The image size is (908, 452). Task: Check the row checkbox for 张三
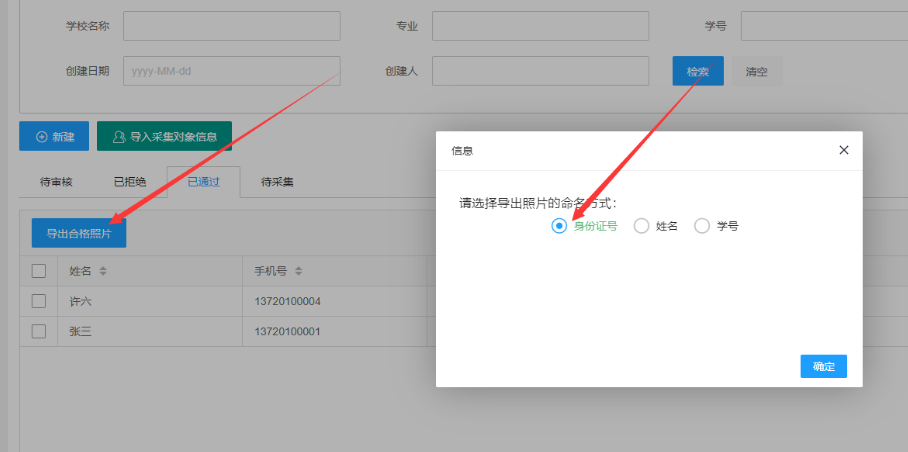pos(39,331)
